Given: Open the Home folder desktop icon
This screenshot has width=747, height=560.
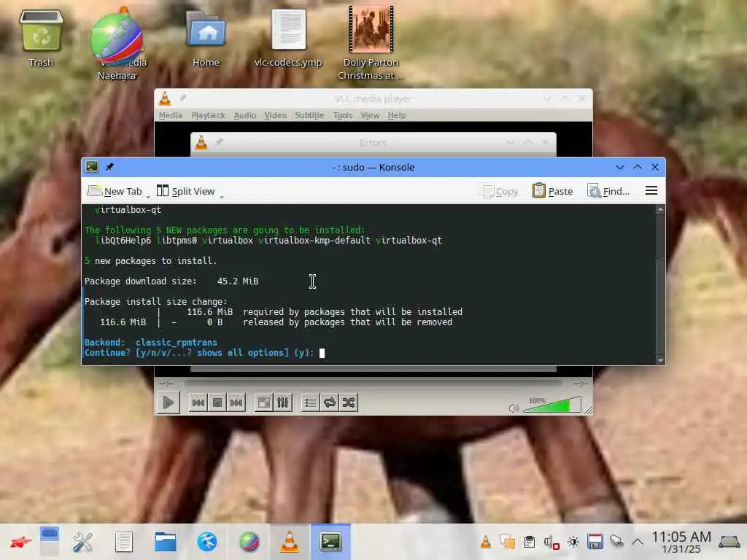Looking at the screenshot, I should click(206, 38).
